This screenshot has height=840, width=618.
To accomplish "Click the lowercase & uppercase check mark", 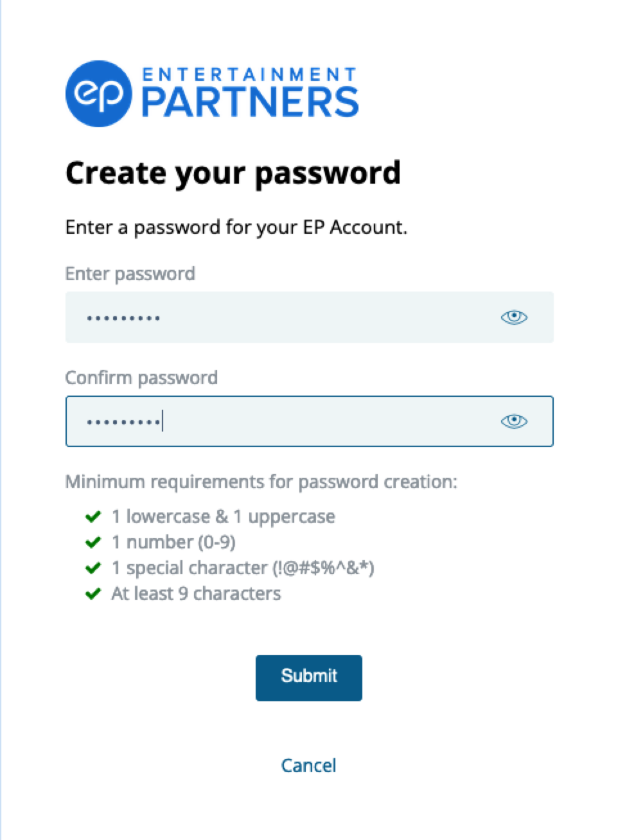I will [x=93, y=516].
